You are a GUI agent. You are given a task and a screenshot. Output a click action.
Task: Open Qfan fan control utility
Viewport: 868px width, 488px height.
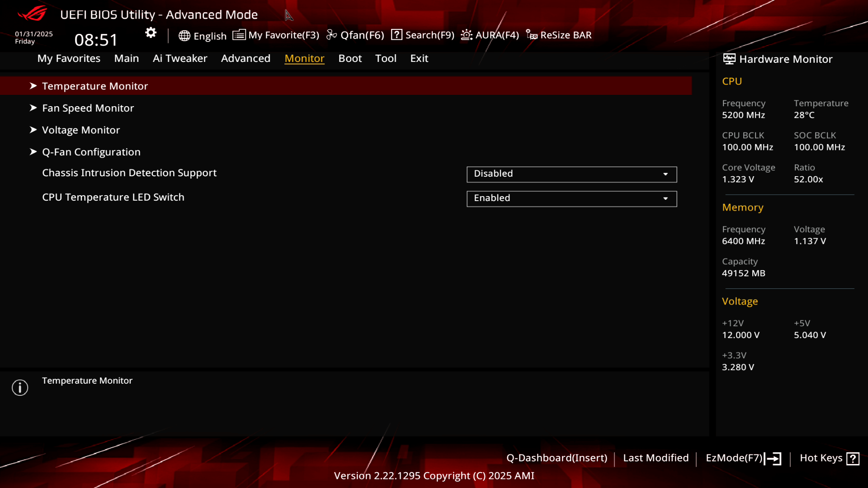(356, 34)
